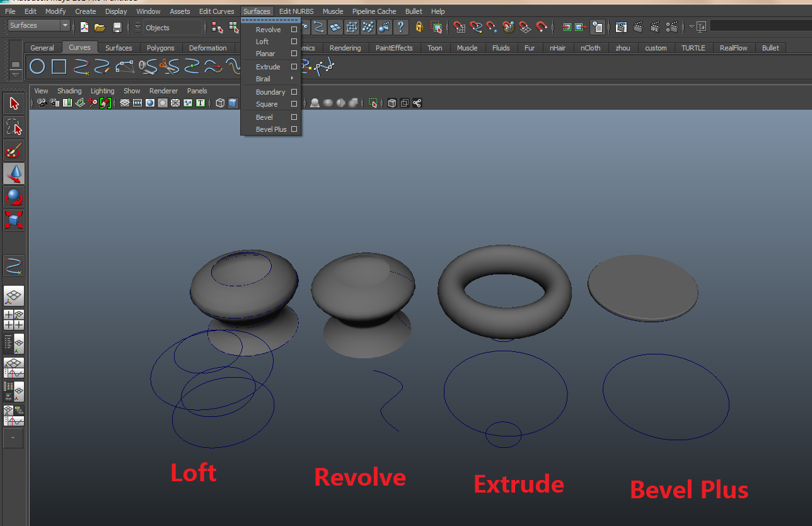Enable Snap to Grids magnet icon
The width and height of the screenshot is (812, 526).
[460, 27]
